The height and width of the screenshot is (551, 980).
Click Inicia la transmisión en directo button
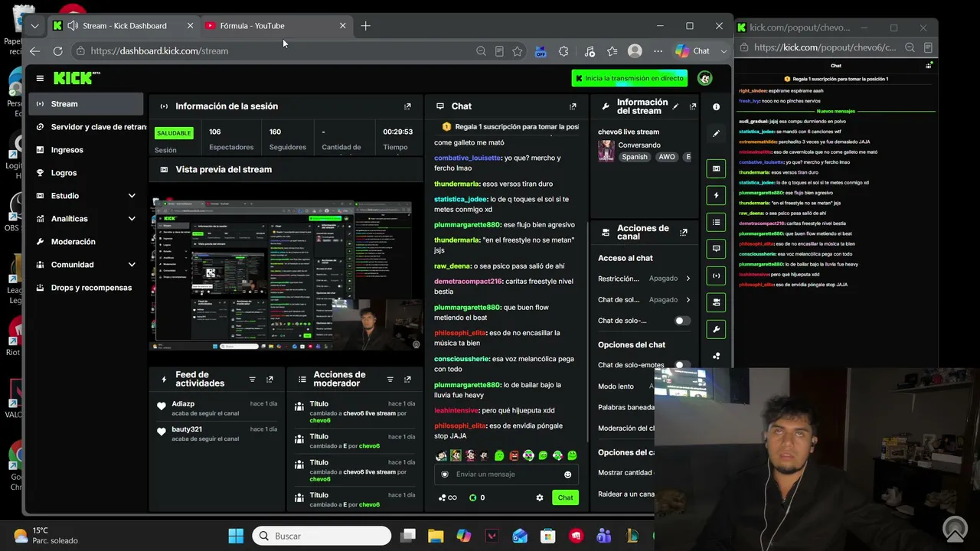tap(629, 78)
